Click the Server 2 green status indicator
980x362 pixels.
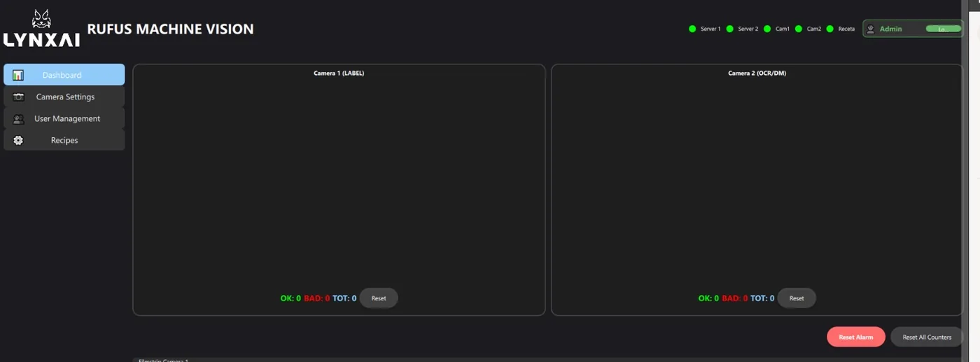(729, 29)
